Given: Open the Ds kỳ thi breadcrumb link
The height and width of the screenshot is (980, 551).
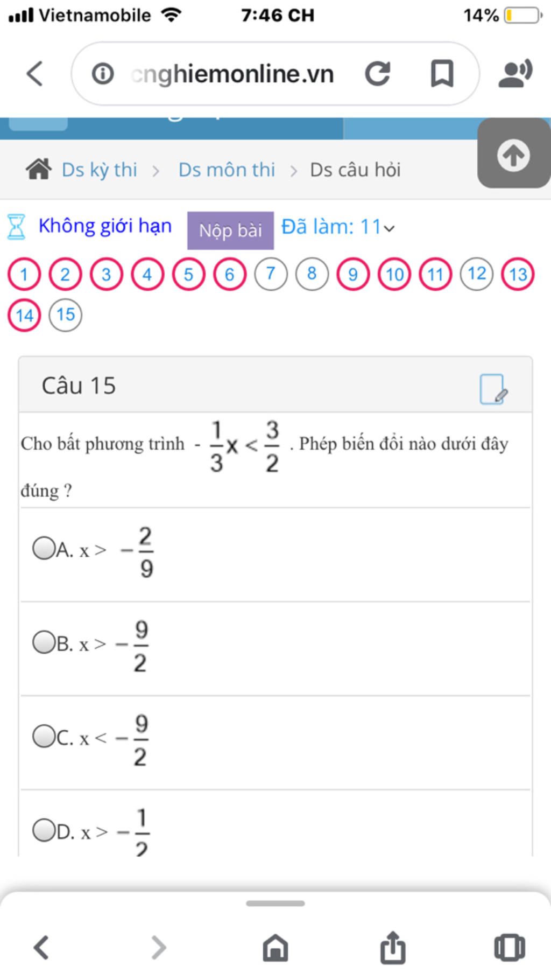Looking at the screenshot, I should 100,170.
